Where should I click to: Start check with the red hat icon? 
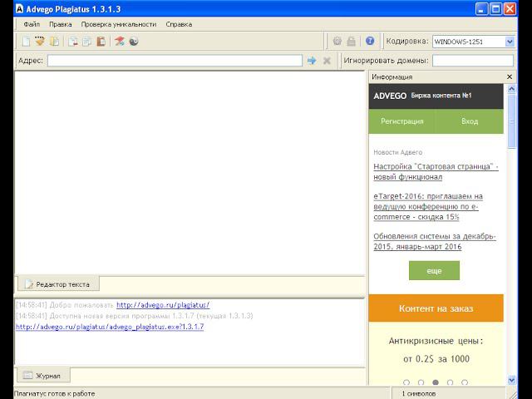[x=120, y=42]
